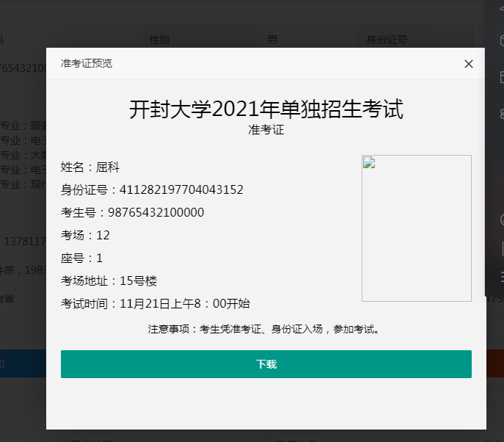Click the 准考证 subtitle under the heading
The height and width of the screenshot is (442, 504).
(266, 130)
